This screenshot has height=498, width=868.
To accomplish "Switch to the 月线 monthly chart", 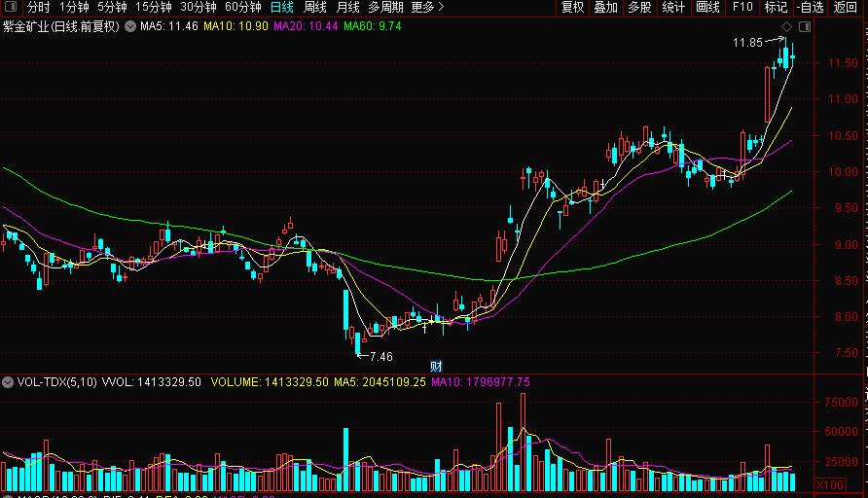I will click(348, 7).
